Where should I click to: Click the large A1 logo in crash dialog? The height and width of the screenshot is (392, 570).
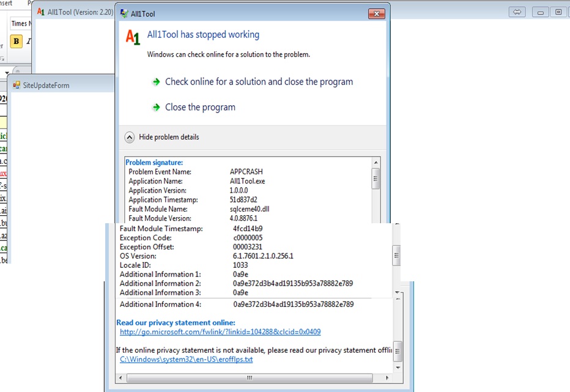pos(133,37)
